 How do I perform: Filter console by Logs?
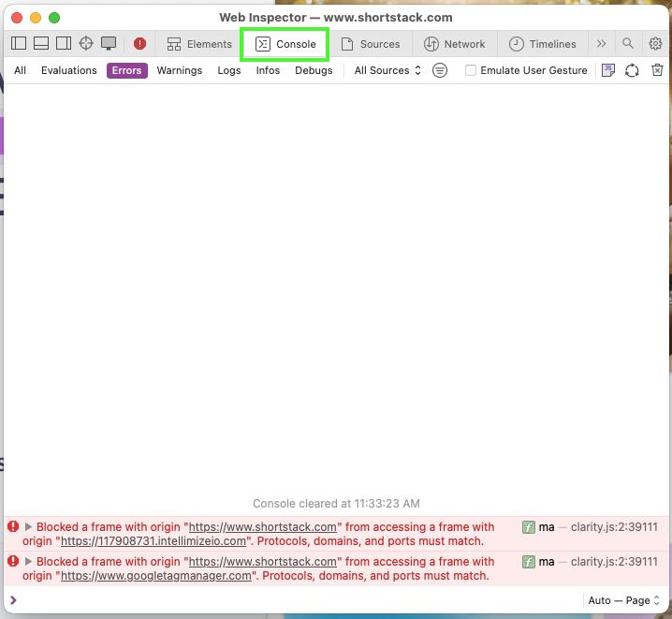tap(229, 70)
